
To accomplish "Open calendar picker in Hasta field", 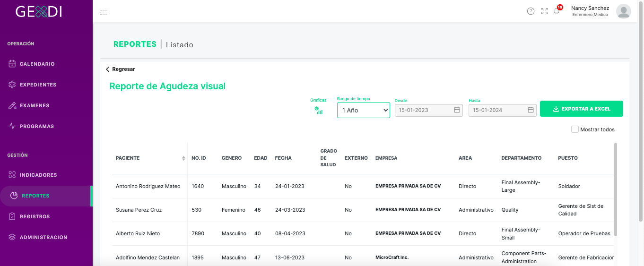I will [x=531, y=110].
